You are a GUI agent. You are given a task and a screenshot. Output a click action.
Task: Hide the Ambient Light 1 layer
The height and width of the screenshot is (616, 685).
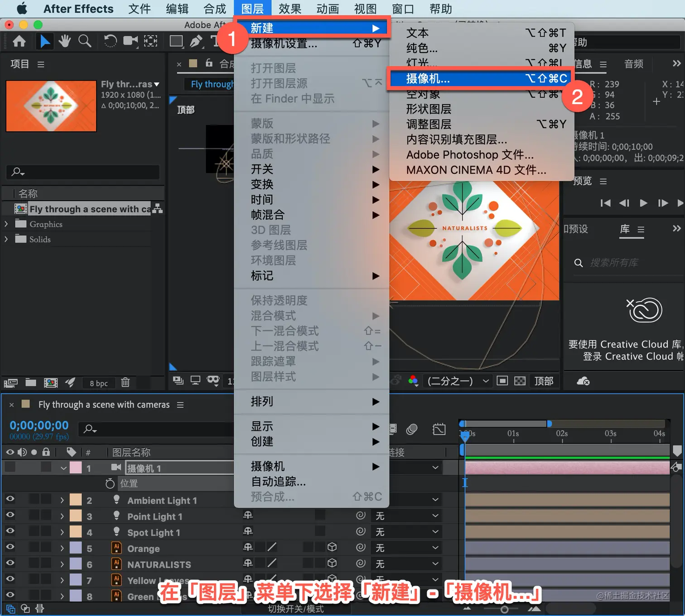click(x=10, y=499)
